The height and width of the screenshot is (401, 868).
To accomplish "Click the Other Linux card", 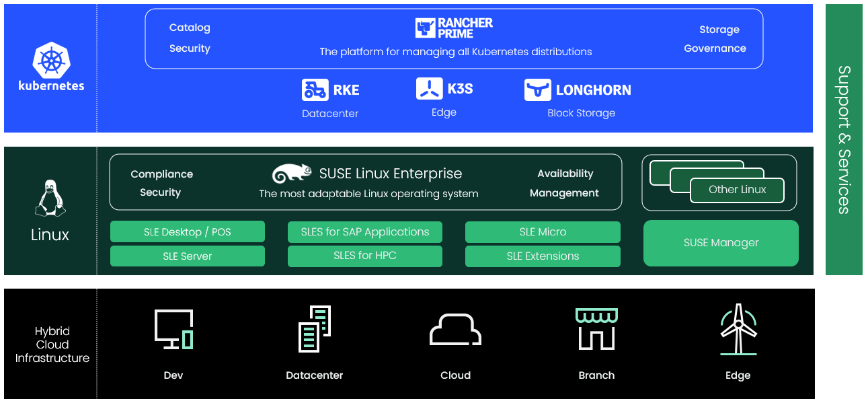I will [737, 190].
